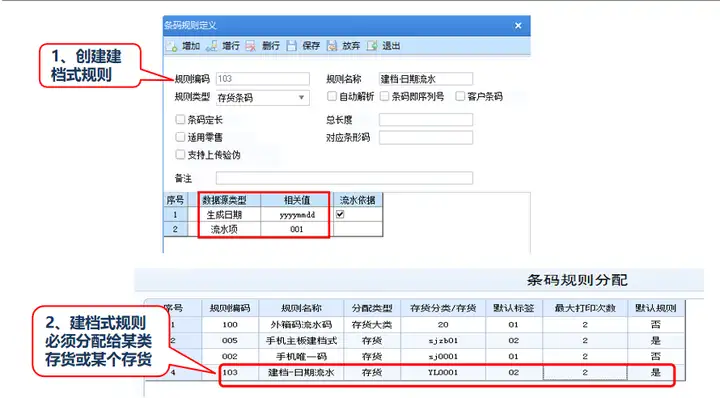Enable the 自动解析 checkbox
The image size is (720, 398).
(332, 96)
